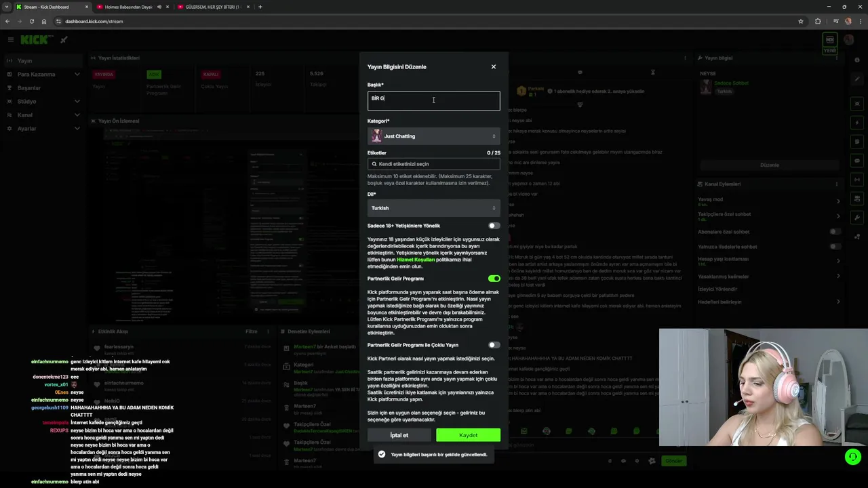Reload the dashboard page
Viewport: 868px width, 488px height.
tap(32, 21)
